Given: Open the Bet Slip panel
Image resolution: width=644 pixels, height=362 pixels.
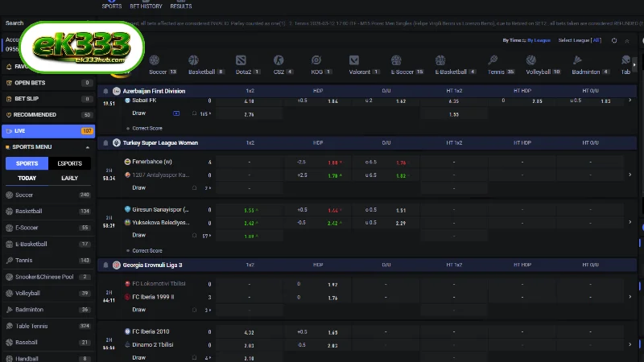Looking at the screenshot, I should click(48, 99).
